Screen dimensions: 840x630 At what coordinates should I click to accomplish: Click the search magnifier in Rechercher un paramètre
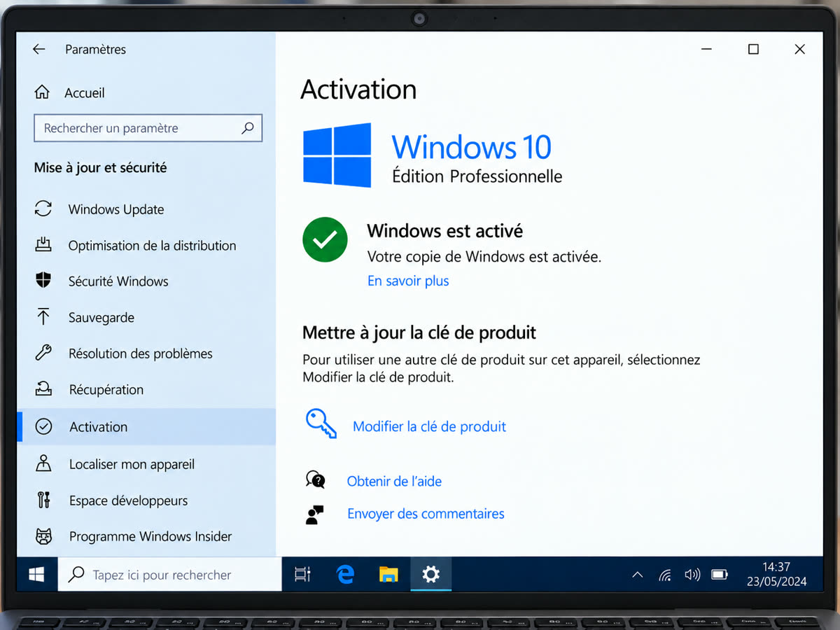coord(248,128)
